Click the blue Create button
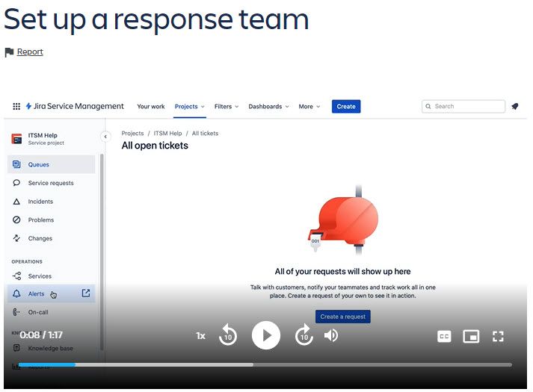533x392 pixels. click(x=346, y=106)
